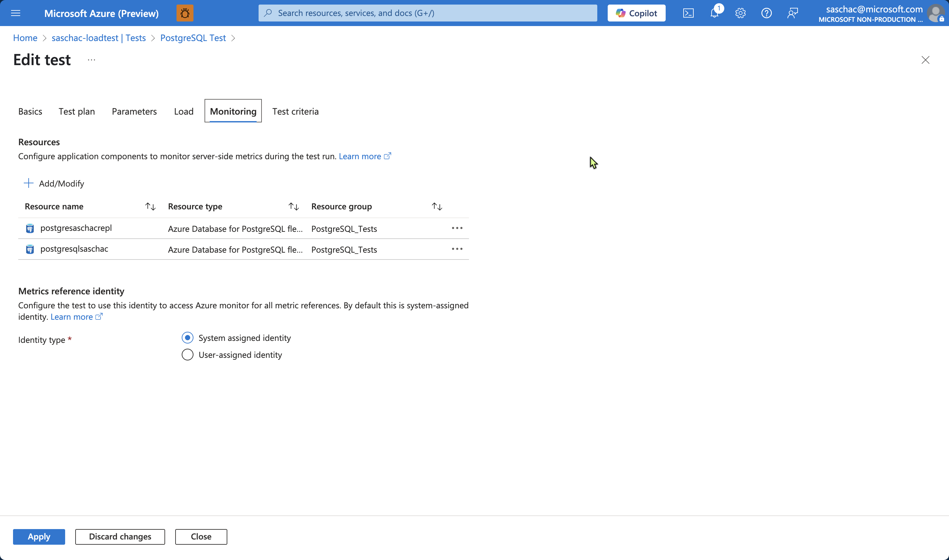This screenshot has height=560, width=949.
Task: Sort by Resource name column arrows
Action: tap(150, 206)
